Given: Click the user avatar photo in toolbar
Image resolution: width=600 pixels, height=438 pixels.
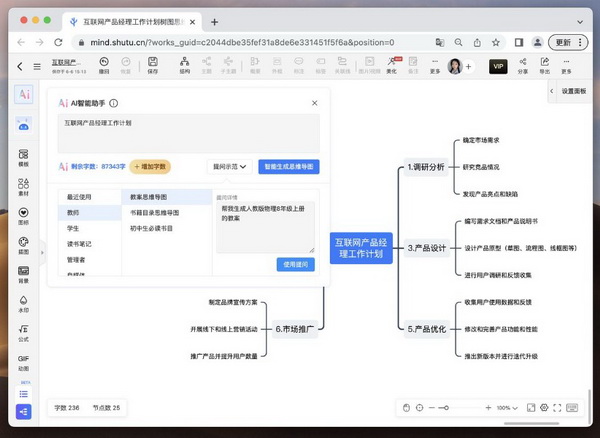Looking at the screenshot, I should click(x=454, y=66).
